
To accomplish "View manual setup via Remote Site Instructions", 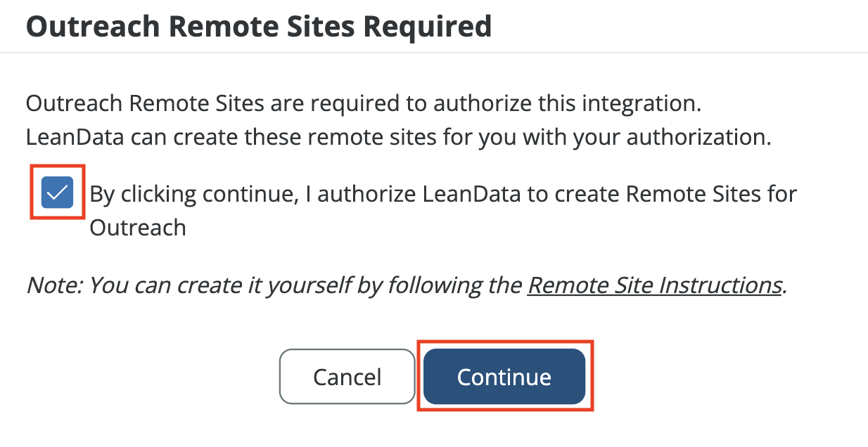I will tap(654, 285).
